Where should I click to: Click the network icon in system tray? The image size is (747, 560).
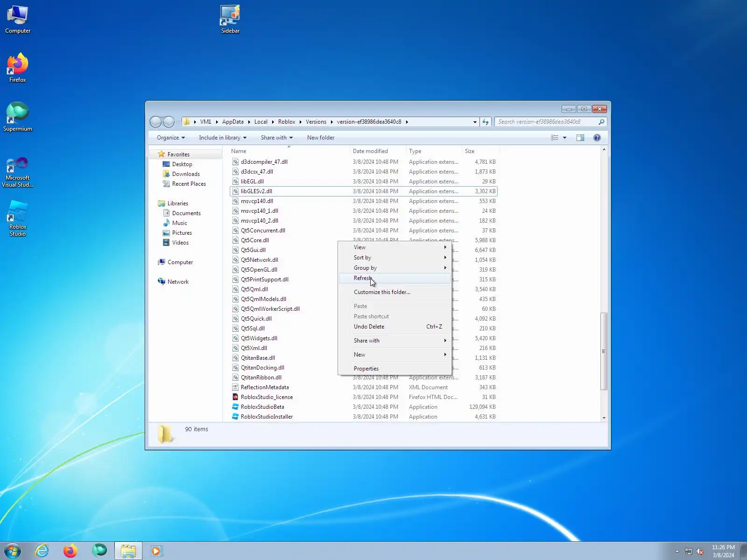(x=688, y=552)
